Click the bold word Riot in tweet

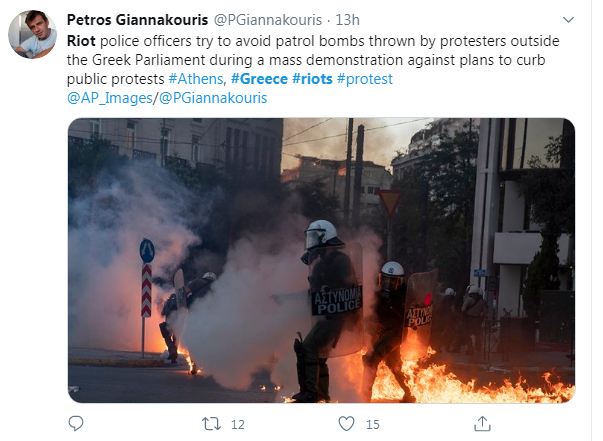coord(81,41)
